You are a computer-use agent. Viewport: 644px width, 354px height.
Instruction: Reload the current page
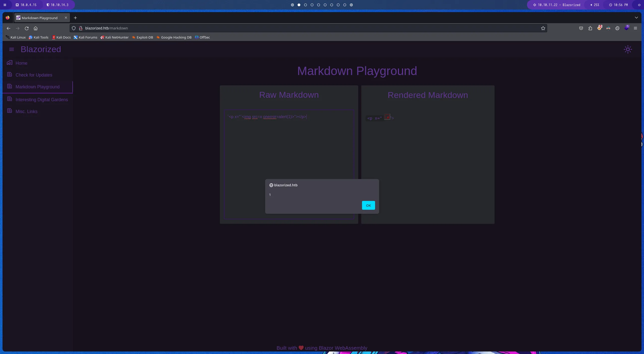click(27, 28)
